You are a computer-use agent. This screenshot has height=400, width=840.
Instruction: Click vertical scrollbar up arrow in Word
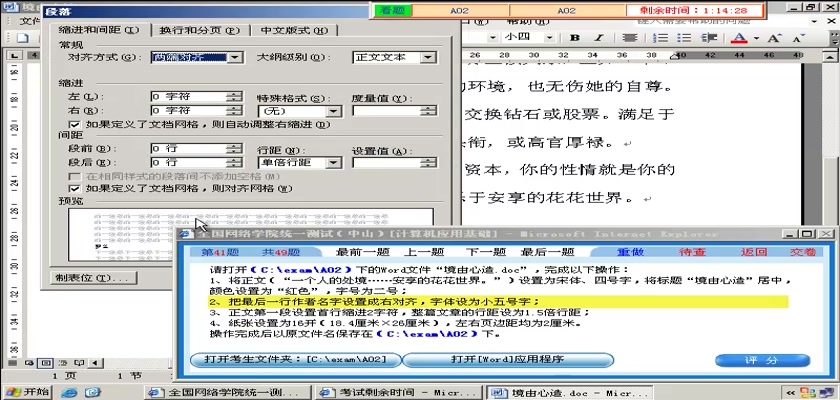831,56
